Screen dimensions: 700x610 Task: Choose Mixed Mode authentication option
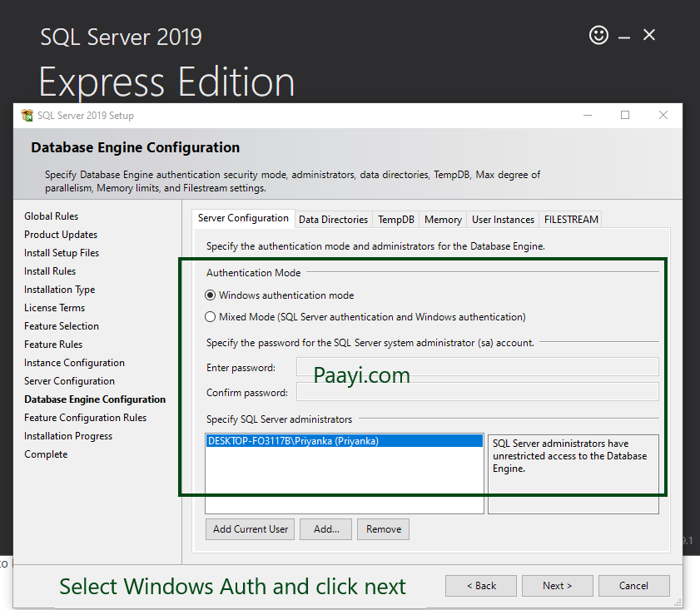pyautogui.click(x=211, y=317)
